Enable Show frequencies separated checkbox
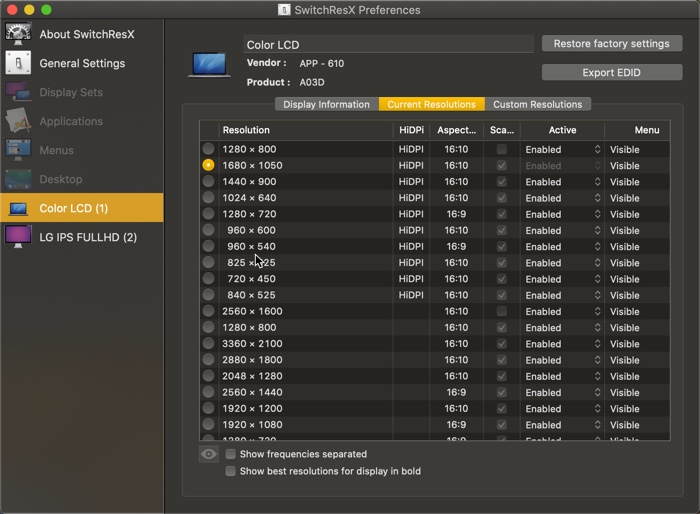700x514 pixels. (x=230, y=454)
